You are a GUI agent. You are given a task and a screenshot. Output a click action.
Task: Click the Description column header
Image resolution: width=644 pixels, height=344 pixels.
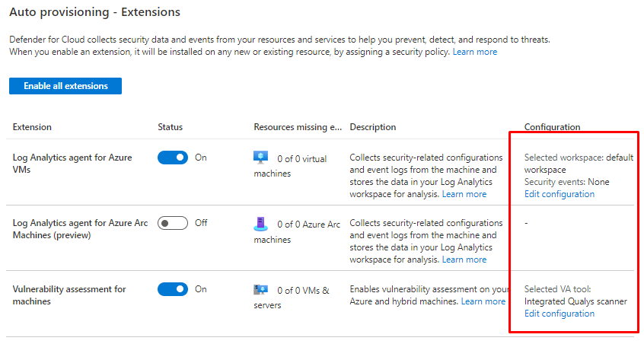[x=373, y=127]
